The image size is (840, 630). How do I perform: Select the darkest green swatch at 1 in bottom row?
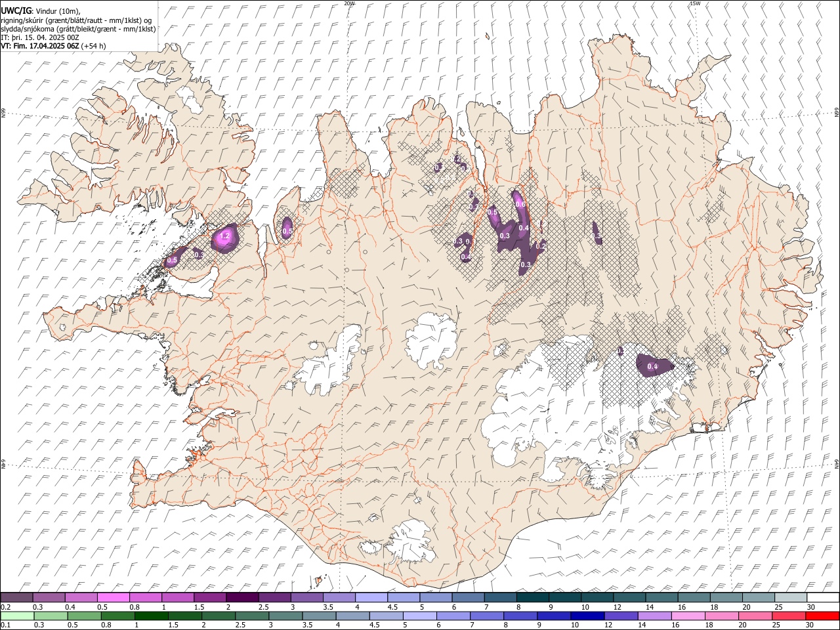[152, 616]
